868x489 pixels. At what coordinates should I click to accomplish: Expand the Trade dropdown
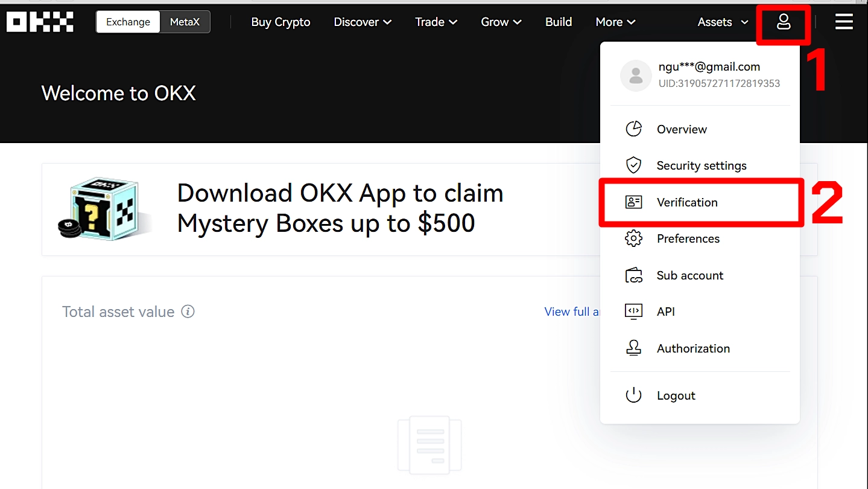tap(436, 22)
